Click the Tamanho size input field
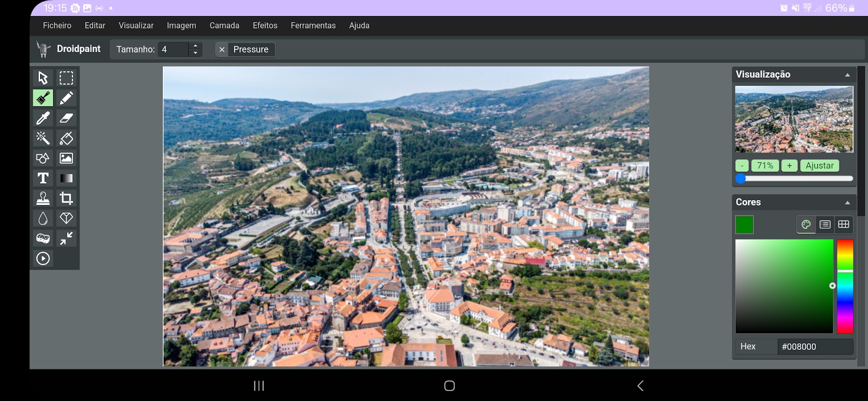This screenshot has height=401, width=868. point(173,49)
